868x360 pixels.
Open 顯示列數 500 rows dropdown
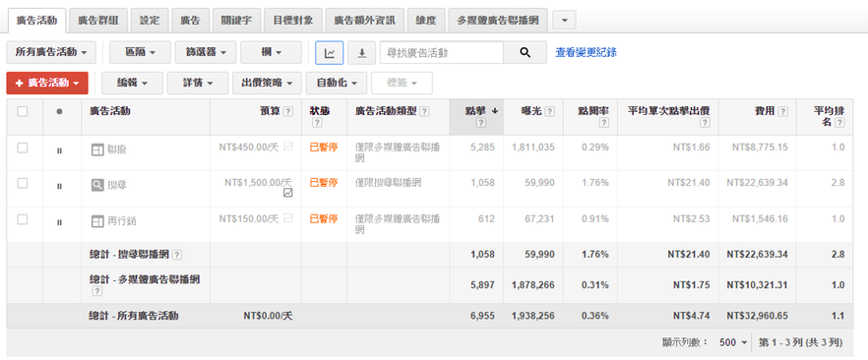pyautogui.click(x=733, y=343)
